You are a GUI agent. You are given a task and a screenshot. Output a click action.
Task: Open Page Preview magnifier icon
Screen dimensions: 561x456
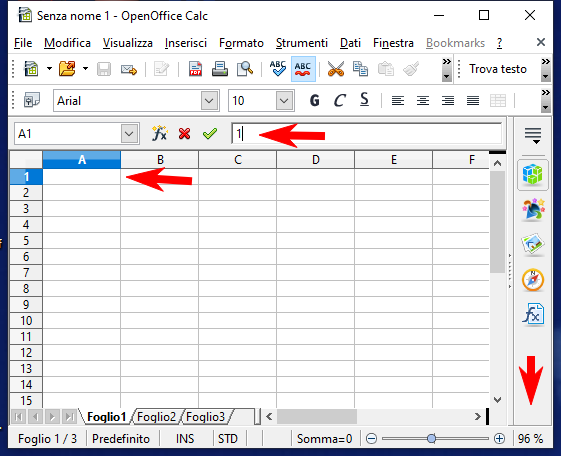[x=245, y=69]
